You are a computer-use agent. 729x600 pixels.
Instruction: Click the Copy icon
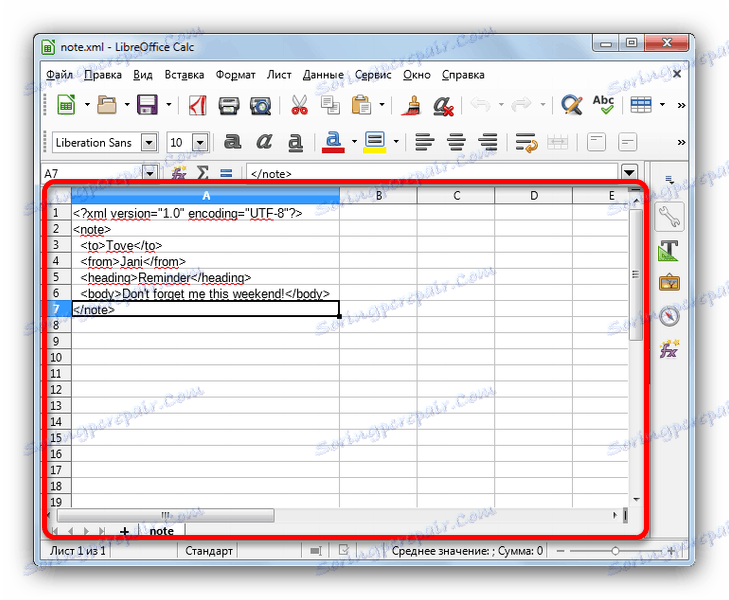point(331,105)
